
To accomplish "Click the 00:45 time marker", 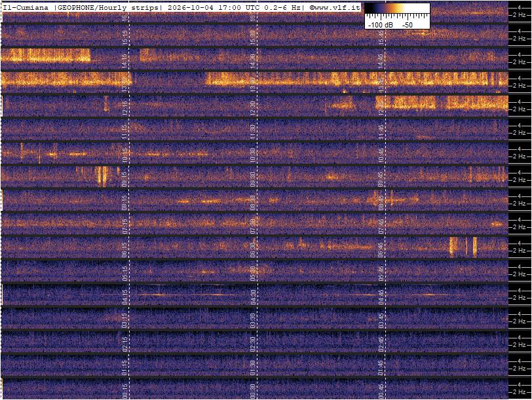I will pos(381,391).
